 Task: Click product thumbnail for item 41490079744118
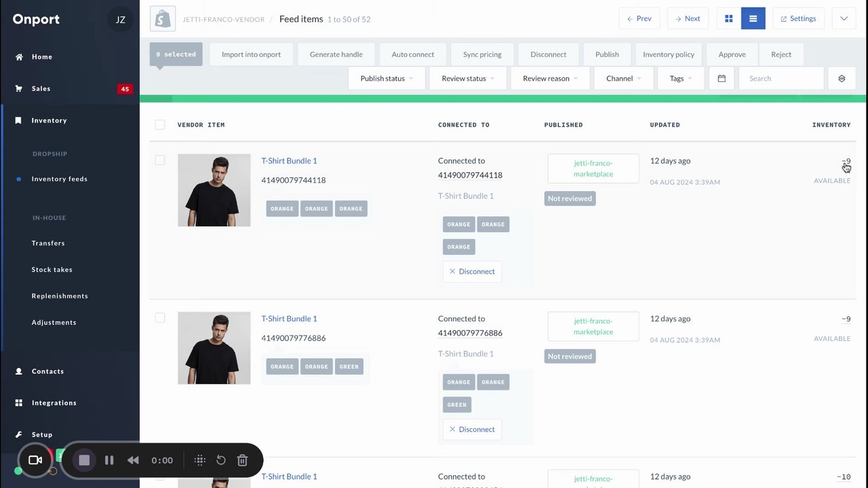tap(214, 190)
